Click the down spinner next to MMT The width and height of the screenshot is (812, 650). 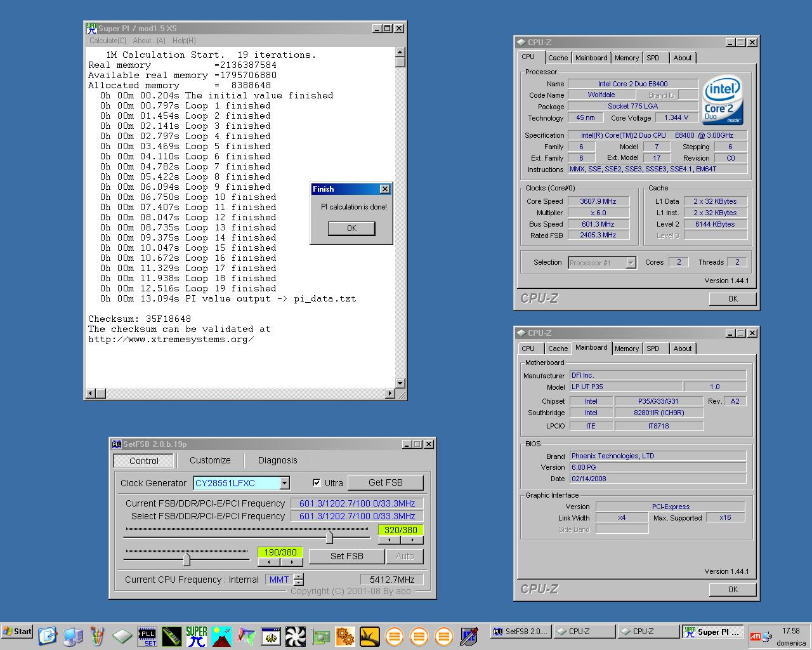(299, 583)
